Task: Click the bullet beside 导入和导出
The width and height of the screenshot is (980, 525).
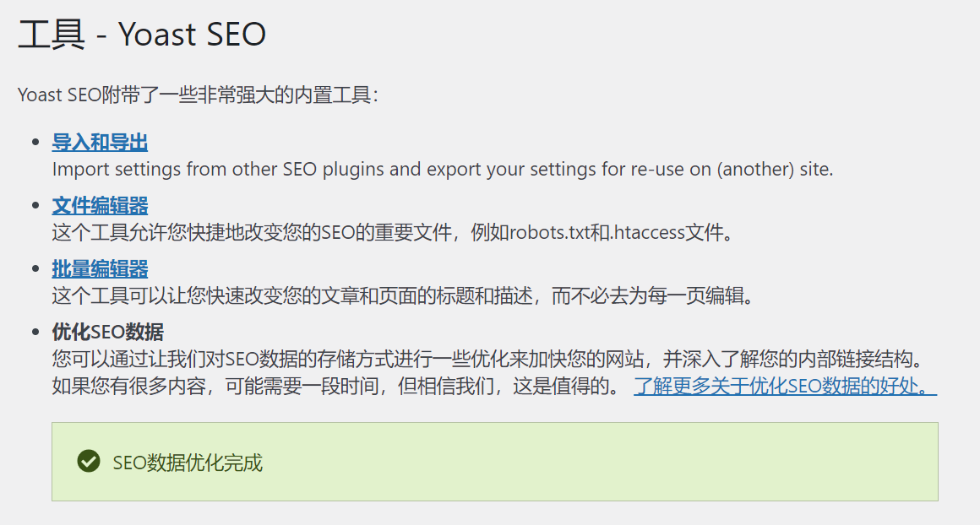Action: click(x=37, y=141)
